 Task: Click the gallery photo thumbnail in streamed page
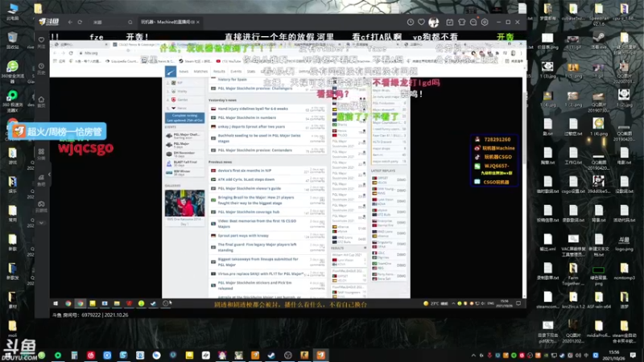[x=185, y=204]
